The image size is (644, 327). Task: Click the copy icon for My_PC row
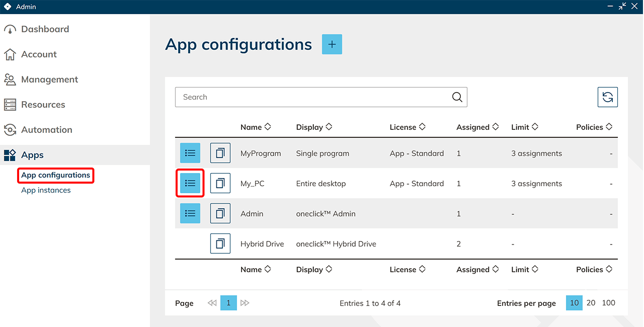[220, 184]
